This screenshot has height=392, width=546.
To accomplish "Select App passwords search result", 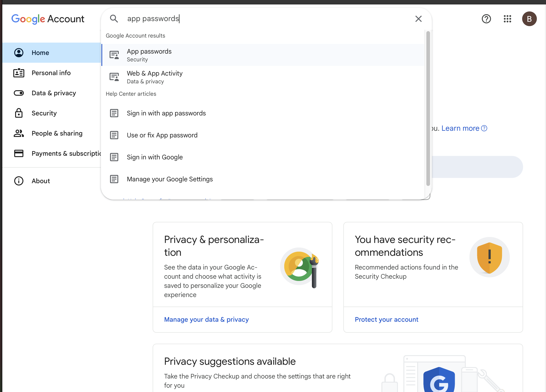I will [149, 55].
